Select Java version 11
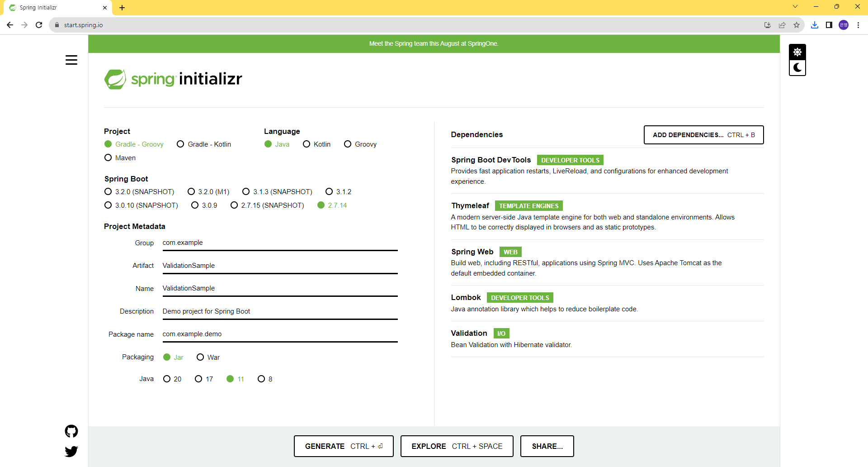The image size is (868, 467). [x=235, y=379]
